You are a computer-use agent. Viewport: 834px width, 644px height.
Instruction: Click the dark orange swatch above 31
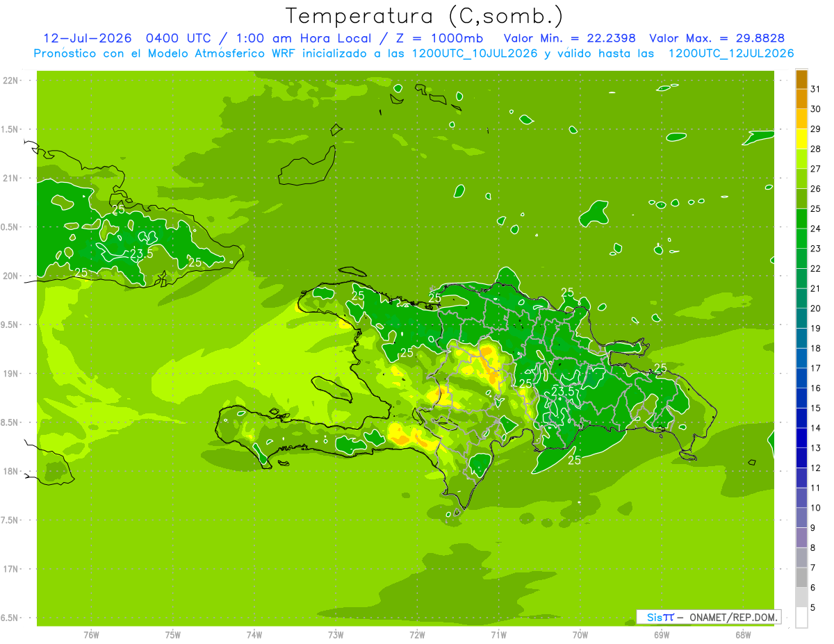801,79
